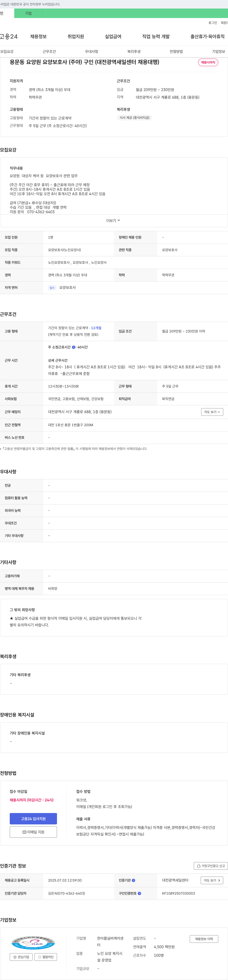Click 비희망 military service value
The width and height of the screenshot is (228, 980).
tap(53, 588)
